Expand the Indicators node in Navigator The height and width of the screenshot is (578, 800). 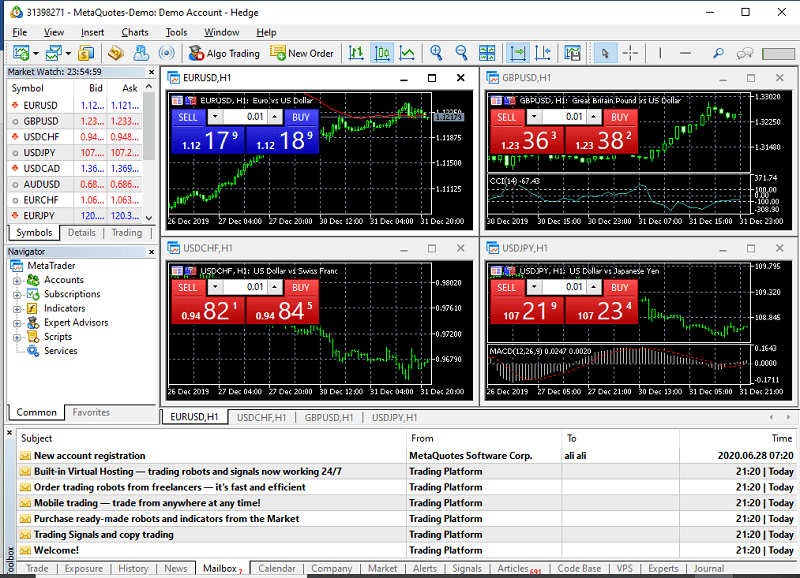17,309
